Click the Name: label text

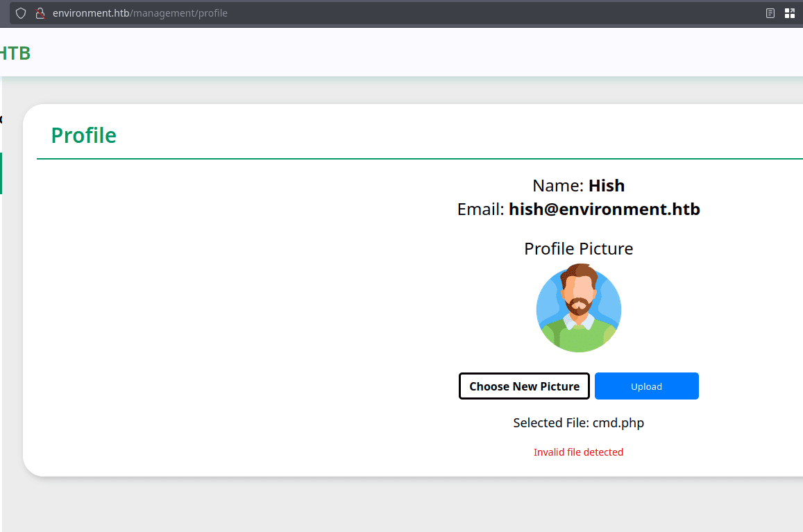pyautogui.click(x=558, y=186)
